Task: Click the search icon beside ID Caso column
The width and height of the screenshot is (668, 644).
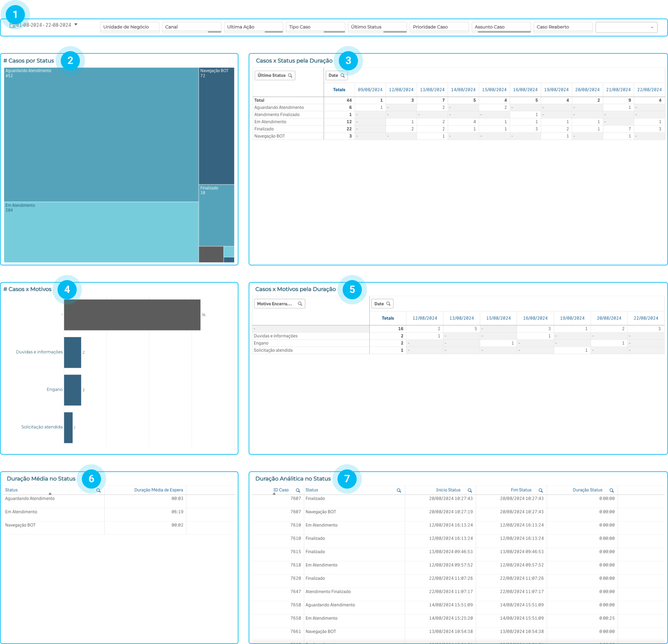Action: [298, 490]
